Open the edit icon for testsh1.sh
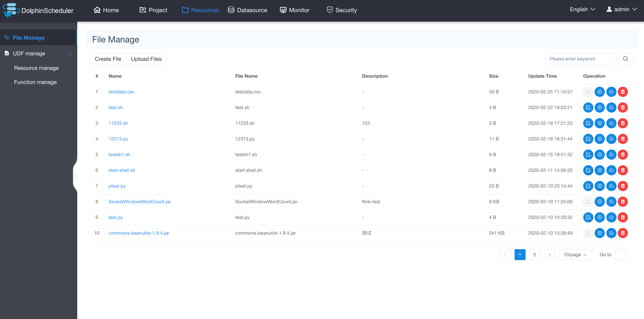 tap(588, 154)
